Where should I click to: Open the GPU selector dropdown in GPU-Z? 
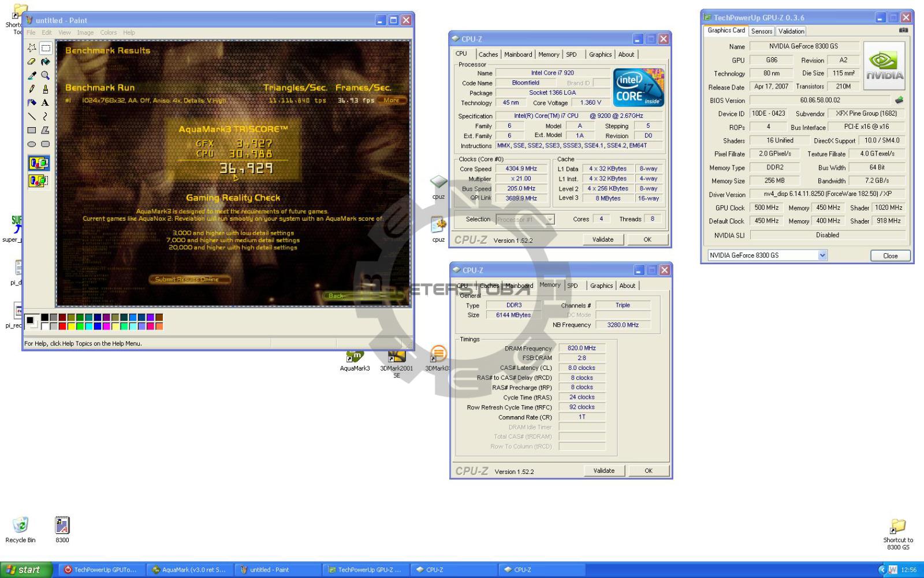pyautogui.click(x=822, y=255)
